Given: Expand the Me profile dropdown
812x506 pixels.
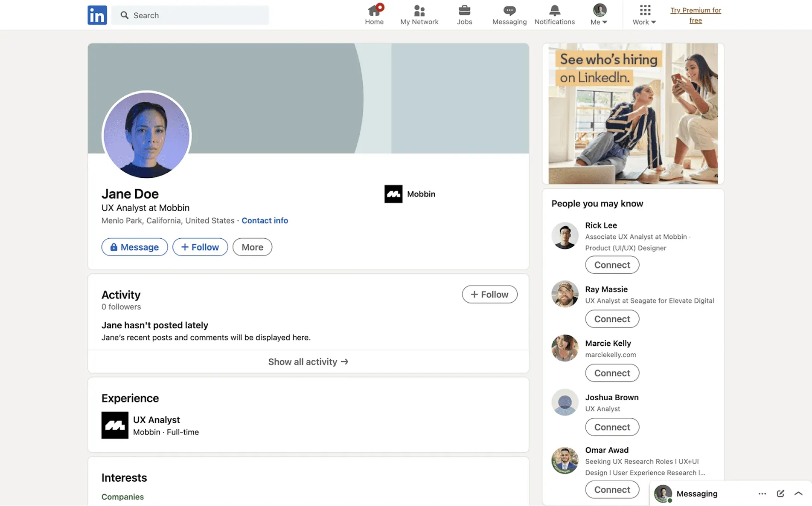Looking at the screenshot, I should point(599,15).
